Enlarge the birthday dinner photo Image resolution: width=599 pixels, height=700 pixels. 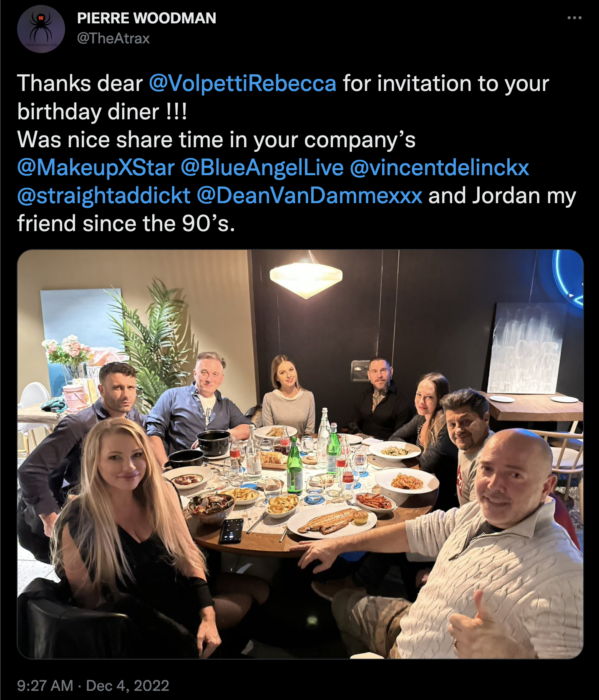(x=300, y=454)
